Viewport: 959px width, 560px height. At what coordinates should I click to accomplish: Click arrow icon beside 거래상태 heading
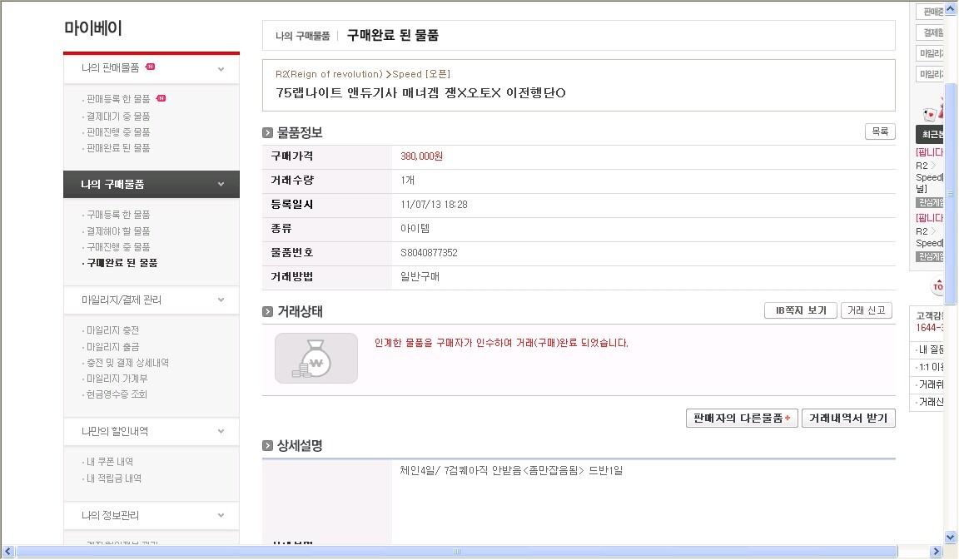pyautogui.click(x=268, y=311)
